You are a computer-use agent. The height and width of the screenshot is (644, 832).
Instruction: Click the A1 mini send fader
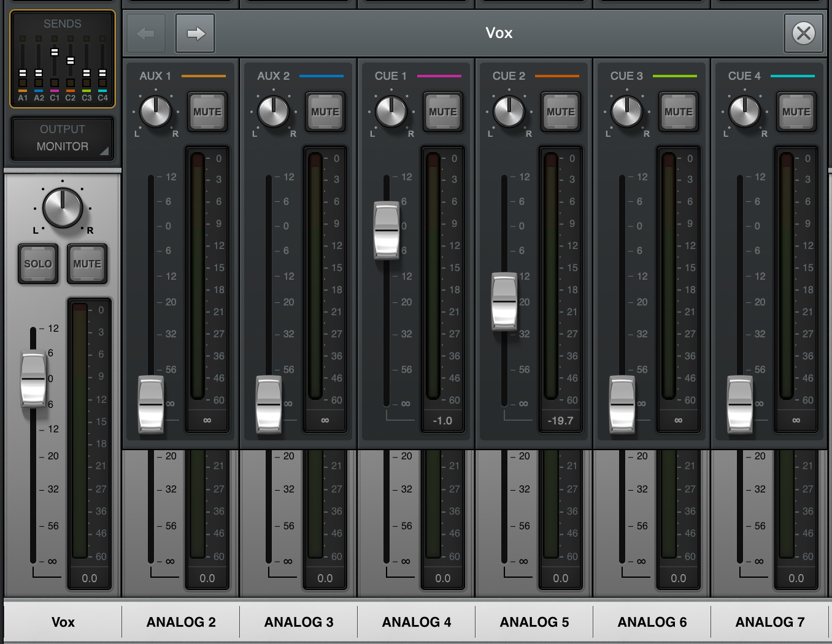[23, 73]
